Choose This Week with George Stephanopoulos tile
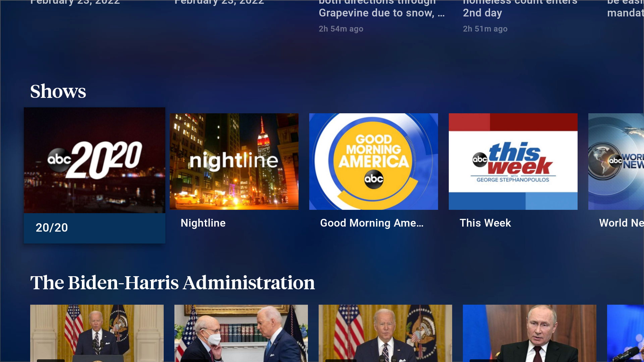 coord(513,161)
